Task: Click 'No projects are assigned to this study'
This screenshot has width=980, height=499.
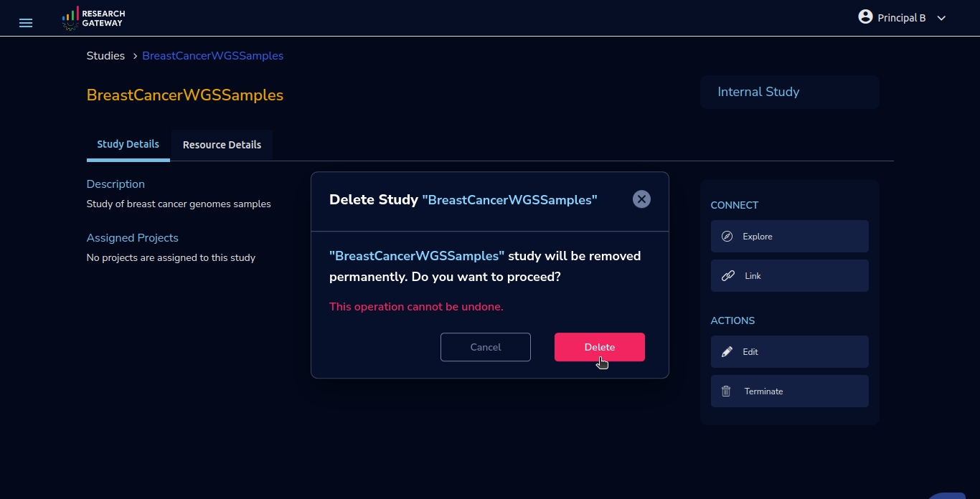Action: (171, 258)
